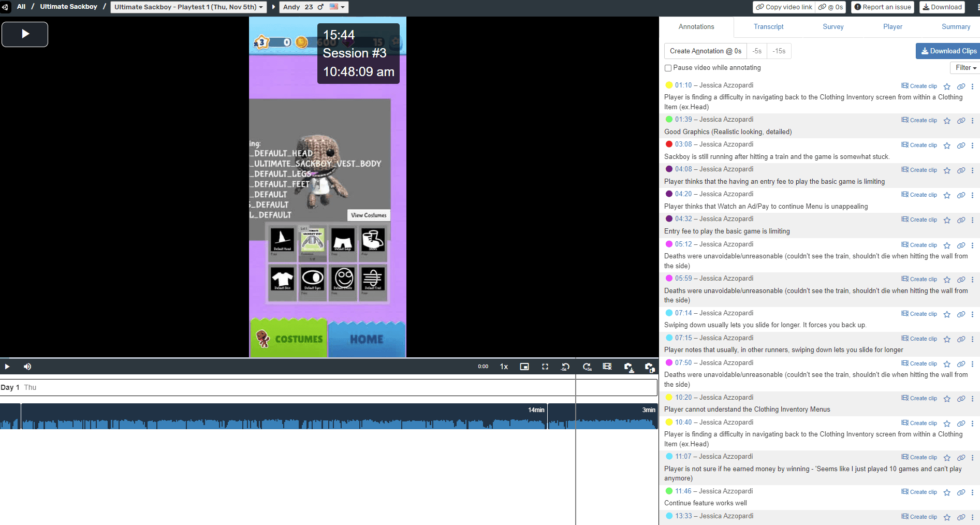Screen dimensions: 980x525
Task: Enable Pause video while annotating checkbox
Action: click(x=668, y=68)
